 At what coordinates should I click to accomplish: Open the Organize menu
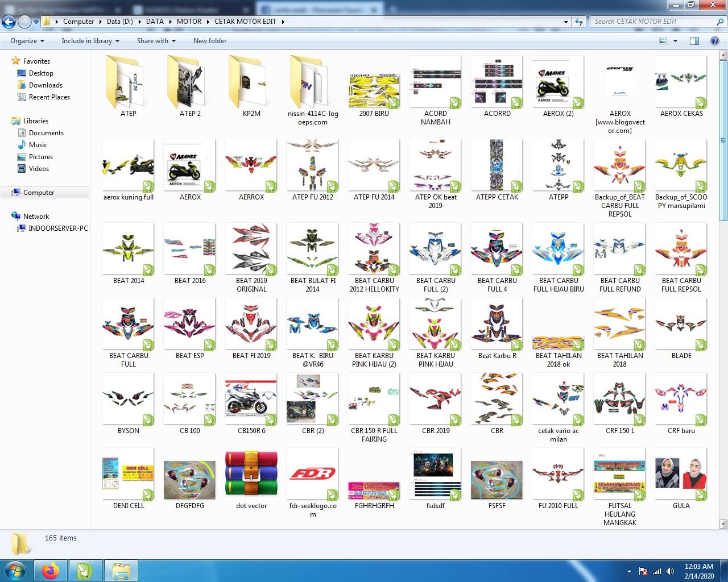point(27,41)
